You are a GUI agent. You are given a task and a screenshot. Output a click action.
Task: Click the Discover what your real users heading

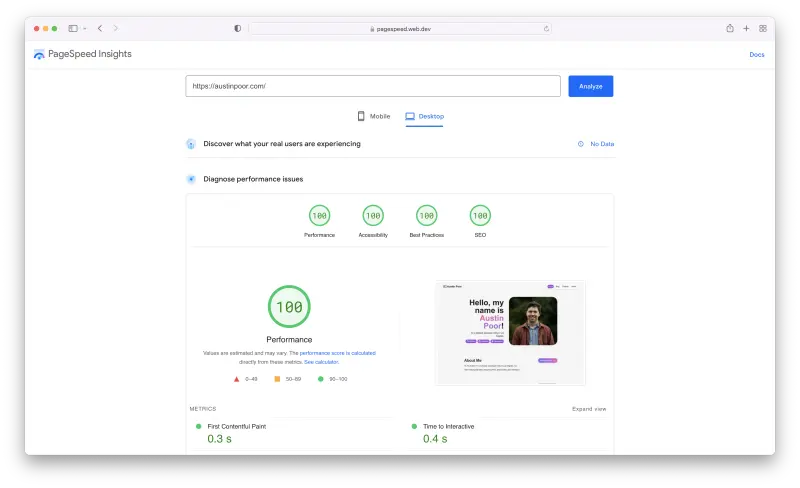(282, 144)
